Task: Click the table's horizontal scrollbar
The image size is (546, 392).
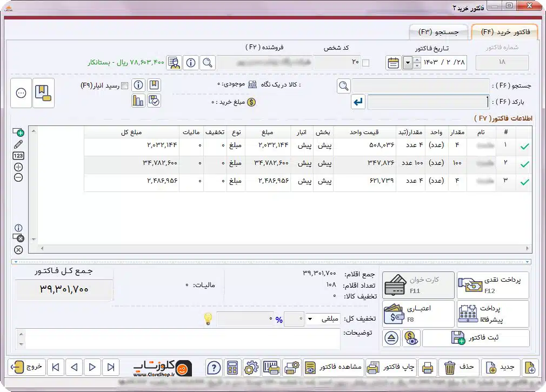Action: [284, 249]
